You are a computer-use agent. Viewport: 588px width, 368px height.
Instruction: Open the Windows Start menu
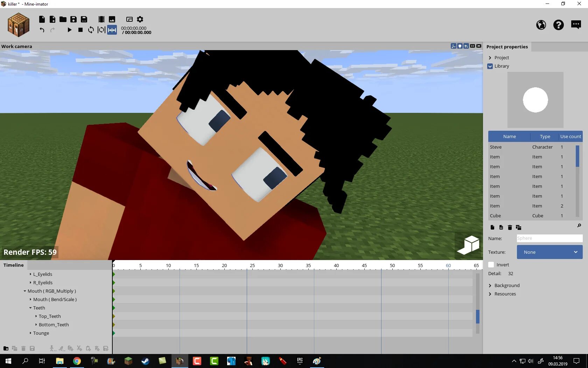[8, 361]
